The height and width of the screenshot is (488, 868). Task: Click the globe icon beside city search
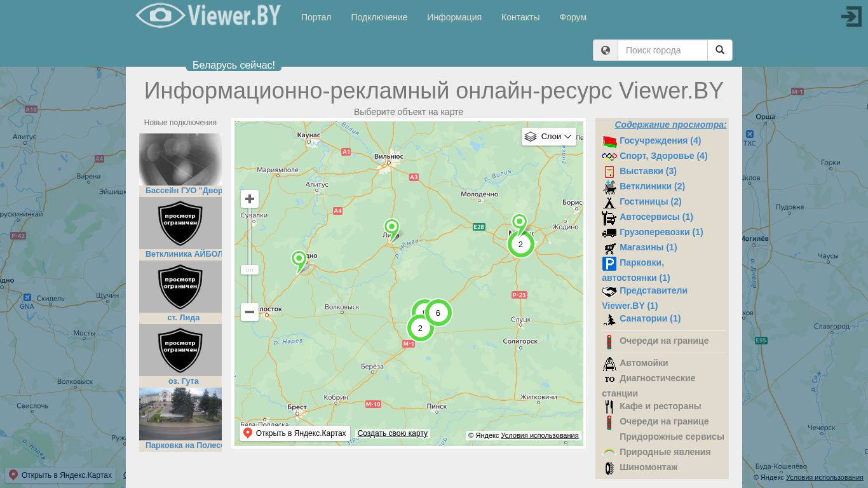point(606,50)
